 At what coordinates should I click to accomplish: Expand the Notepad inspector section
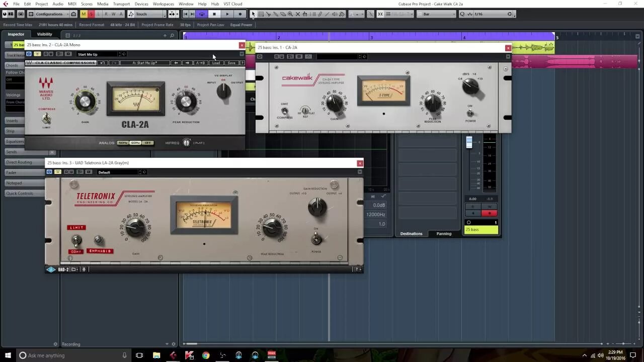tap(25, 183)
